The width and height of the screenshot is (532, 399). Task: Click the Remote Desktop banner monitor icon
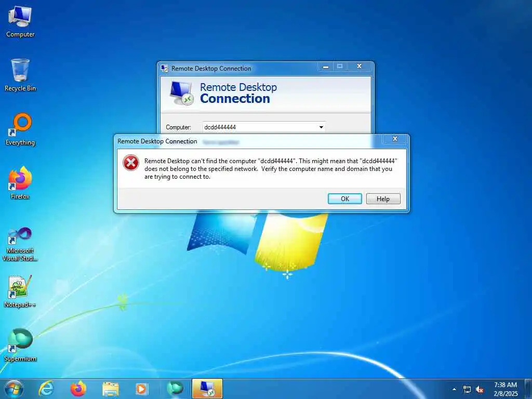[x=181, y=93]
